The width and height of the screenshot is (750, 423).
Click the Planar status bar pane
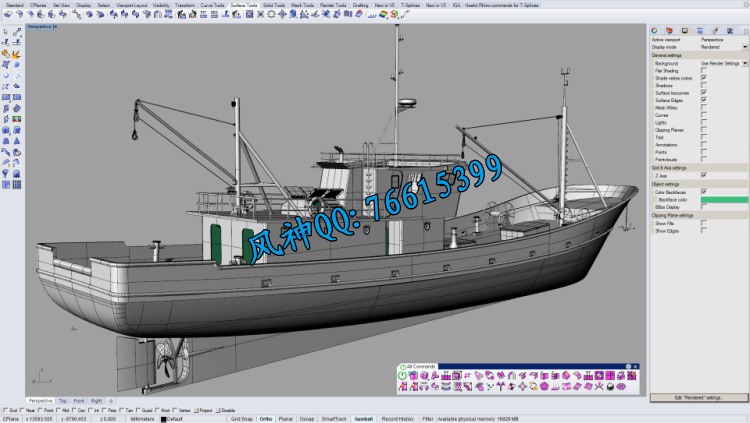(286, 419)
